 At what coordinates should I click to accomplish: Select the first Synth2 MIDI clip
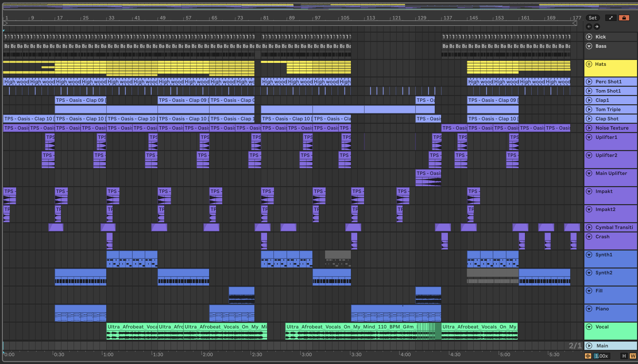80,277
